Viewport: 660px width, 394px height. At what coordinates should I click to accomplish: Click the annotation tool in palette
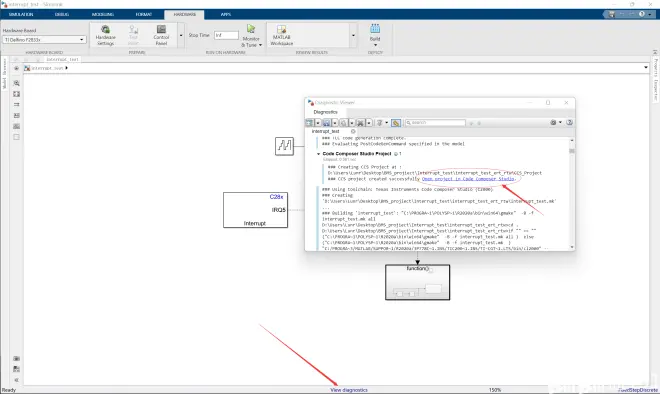(16, 115)
